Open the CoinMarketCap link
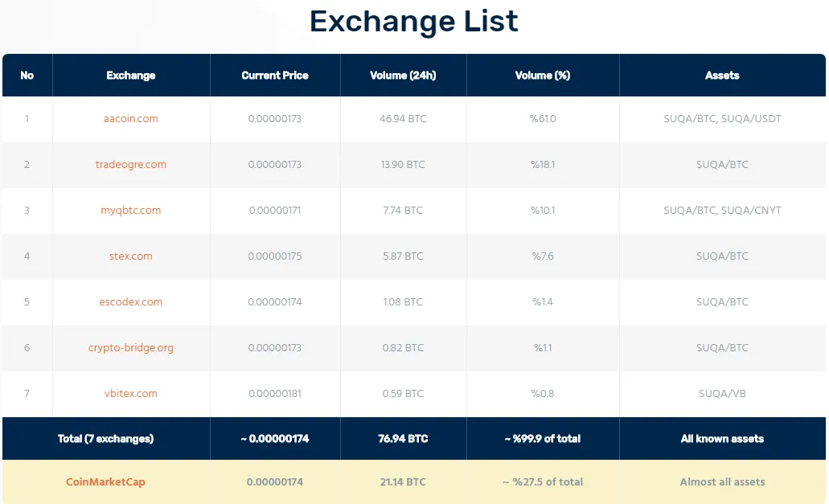 coord(105,481)
